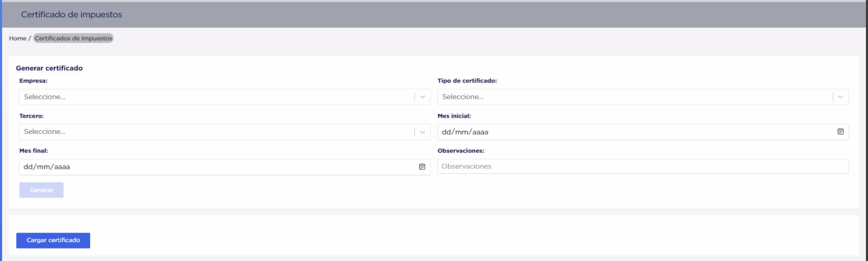Open the Mes inicial calendar picker icon
The height and width of the screenshot is (261, 868).
tap(840, 132)
